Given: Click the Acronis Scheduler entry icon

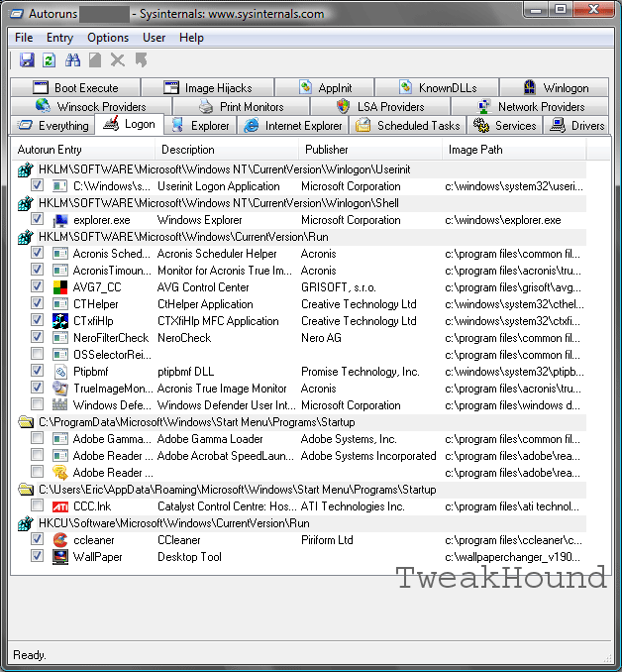Looking at the screenshot, I should 60,254.
